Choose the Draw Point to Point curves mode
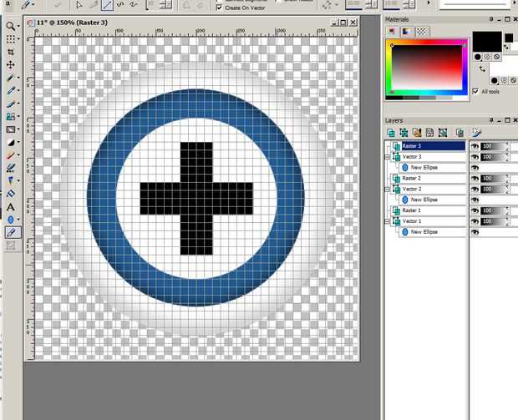 pos(120,5)
